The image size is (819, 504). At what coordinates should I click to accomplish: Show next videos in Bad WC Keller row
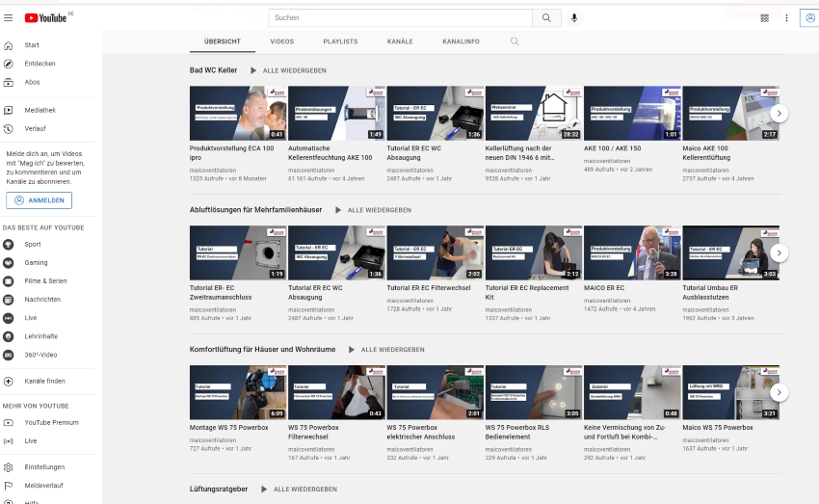click(779, 114)
